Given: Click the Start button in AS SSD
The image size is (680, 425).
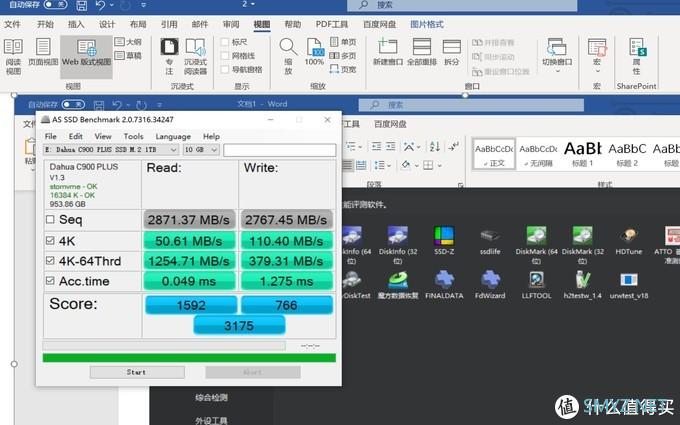Looking at the screenshot, I should (x=137, y=372).
